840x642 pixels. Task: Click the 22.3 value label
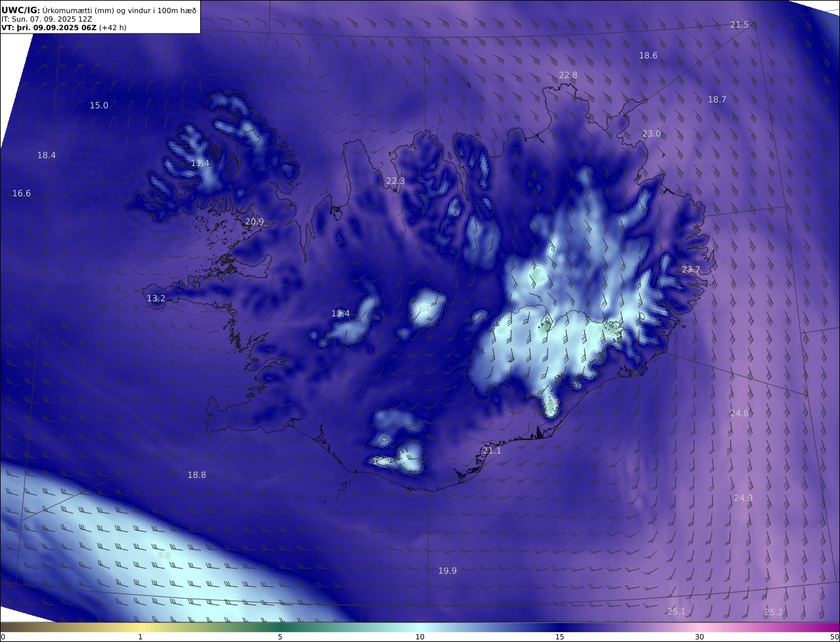pyautogui.click(x=396, y=181)
